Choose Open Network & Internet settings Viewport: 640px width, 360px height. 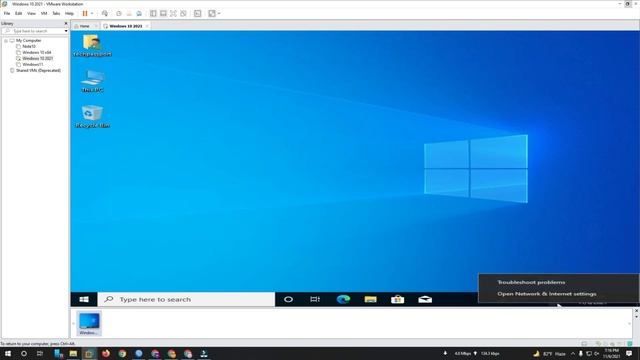click(547, 293)
